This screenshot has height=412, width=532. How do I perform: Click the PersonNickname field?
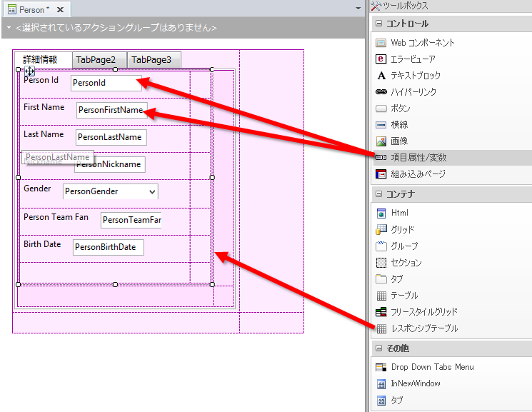click(x=109, y=164)
